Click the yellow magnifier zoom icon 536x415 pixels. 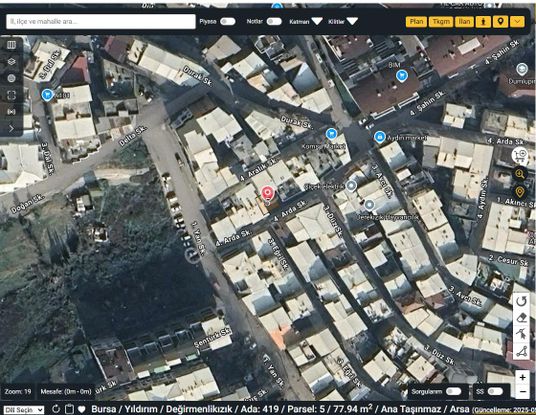pyautogui.click(x=520, y=174)
